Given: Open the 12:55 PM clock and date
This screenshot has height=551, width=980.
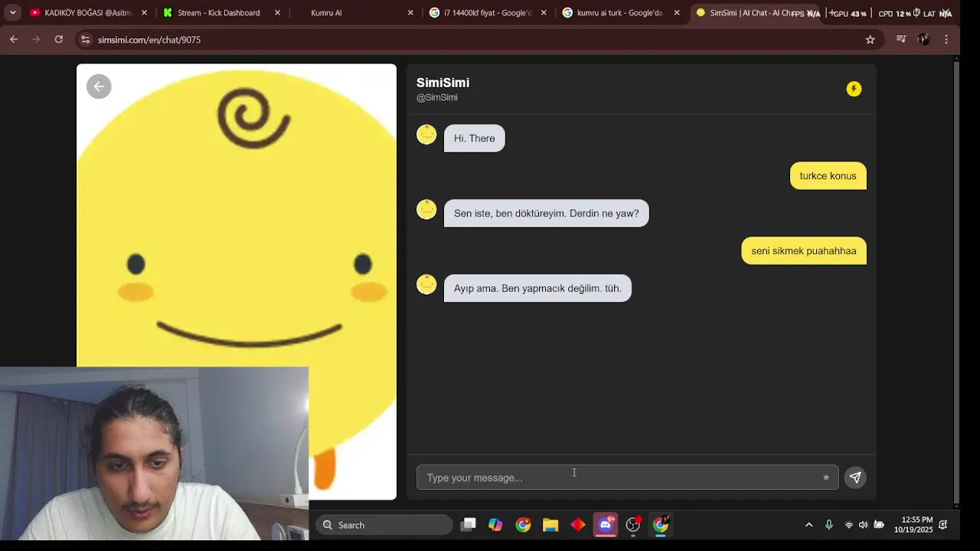Looking at the screenshot, I should point(913,525).
